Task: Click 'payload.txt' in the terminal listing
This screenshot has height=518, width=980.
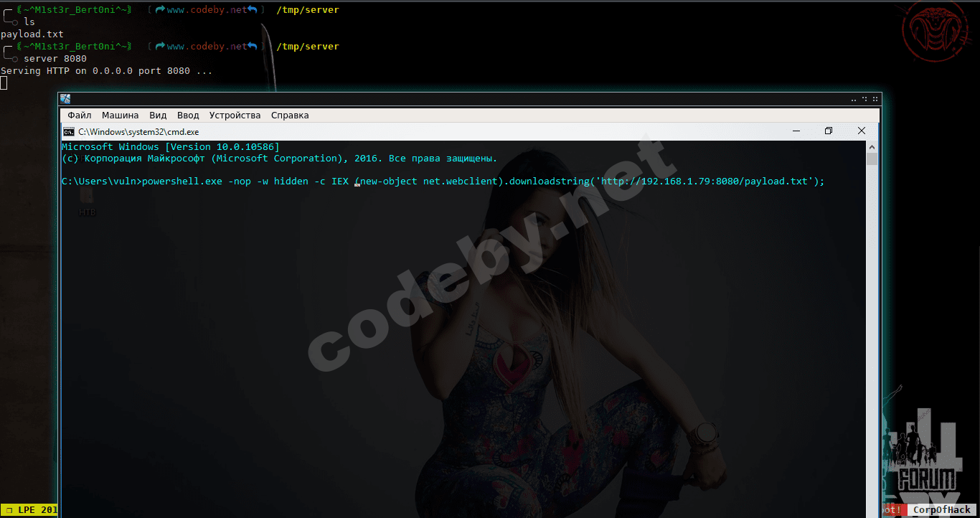Action: click(x=32, y=34)
